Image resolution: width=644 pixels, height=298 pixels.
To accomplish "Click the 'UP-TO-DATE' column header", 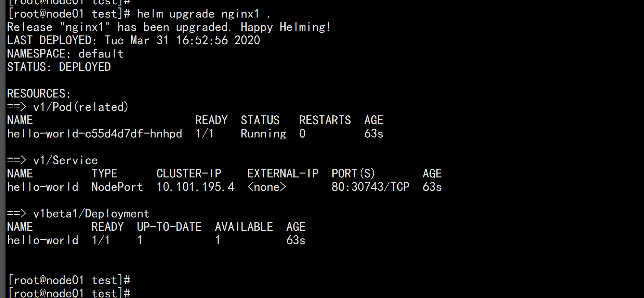I will pyautogui.click(x=169, y=227).
